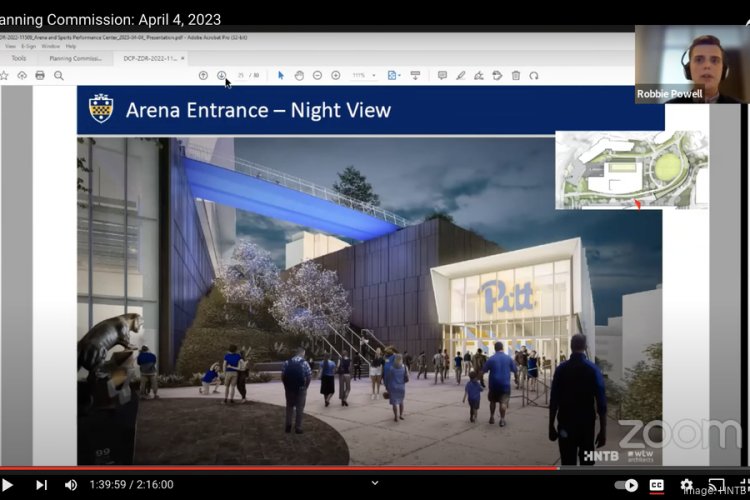
Task: Select the DCP-ZDR-2022 document tab
Action: tap(150, 58)
